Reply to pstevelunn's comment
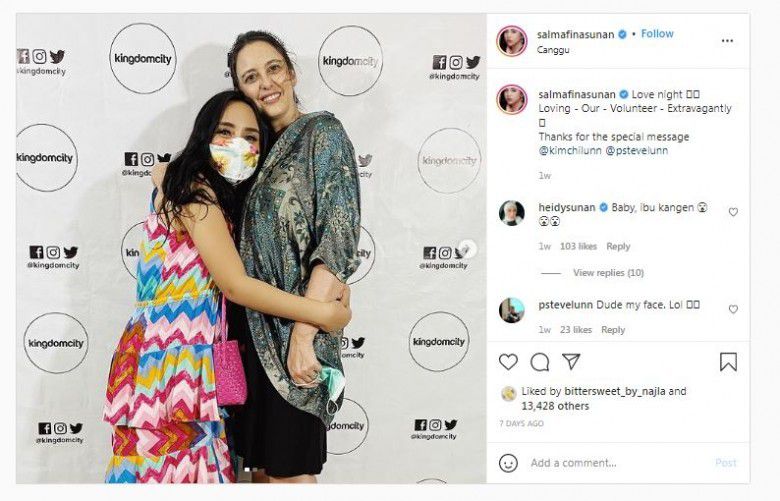Image resolution: width=780 pixels, height=501 pixels. coord(613,330)
